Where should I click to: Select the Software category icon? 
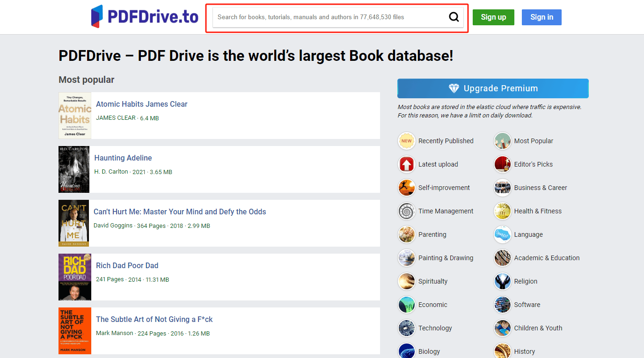tap(502, 305)
